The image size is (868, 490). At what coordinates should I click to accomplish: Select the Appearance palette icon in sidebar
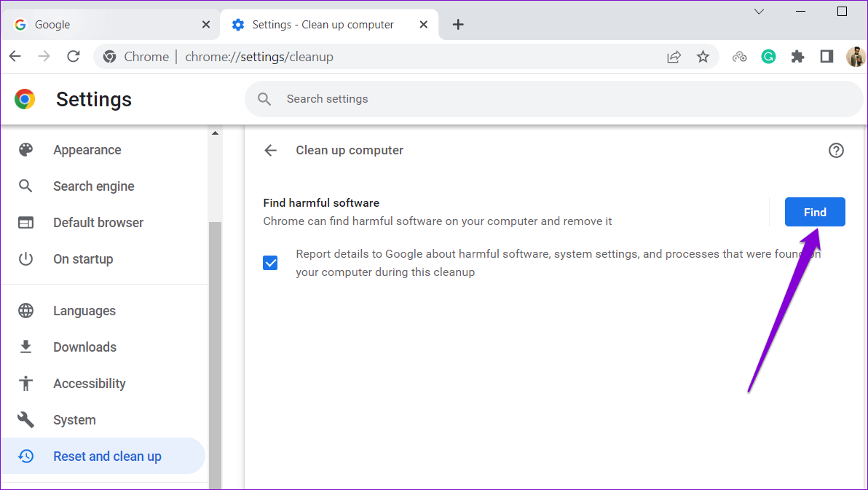click(25, 149)
